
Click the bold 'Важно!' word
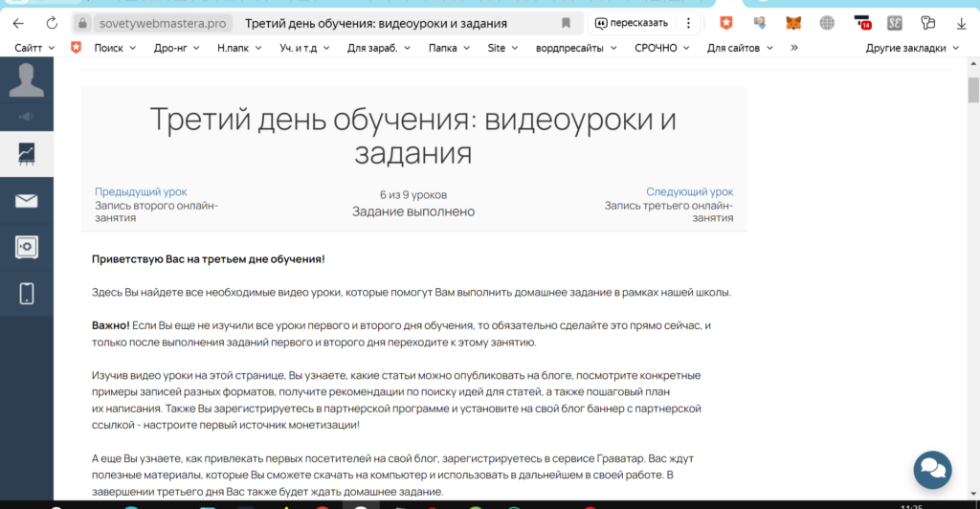(x=111, y=325)
